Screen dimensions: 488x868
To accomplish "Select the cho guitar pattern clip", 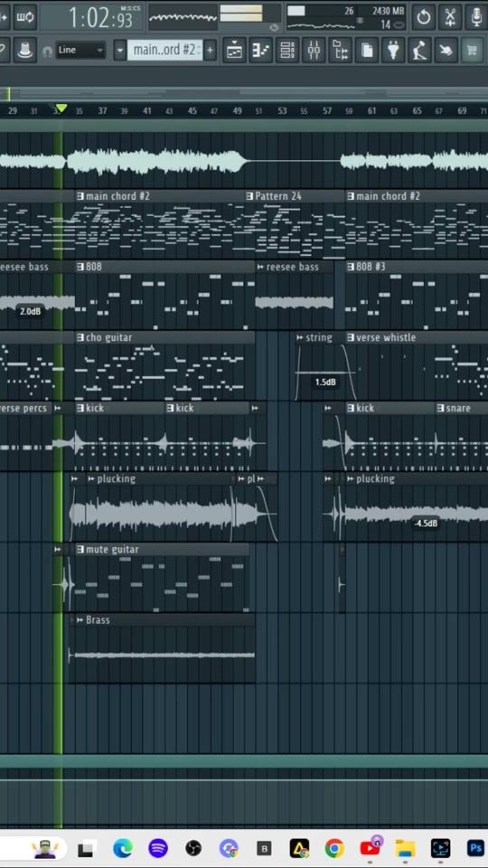I will 164,366.
